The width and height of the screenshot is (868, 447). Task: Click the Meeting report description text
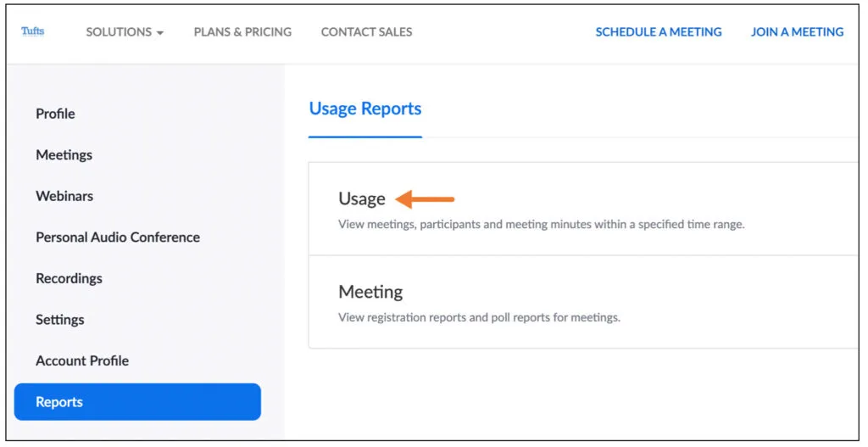tap(479, 318)
